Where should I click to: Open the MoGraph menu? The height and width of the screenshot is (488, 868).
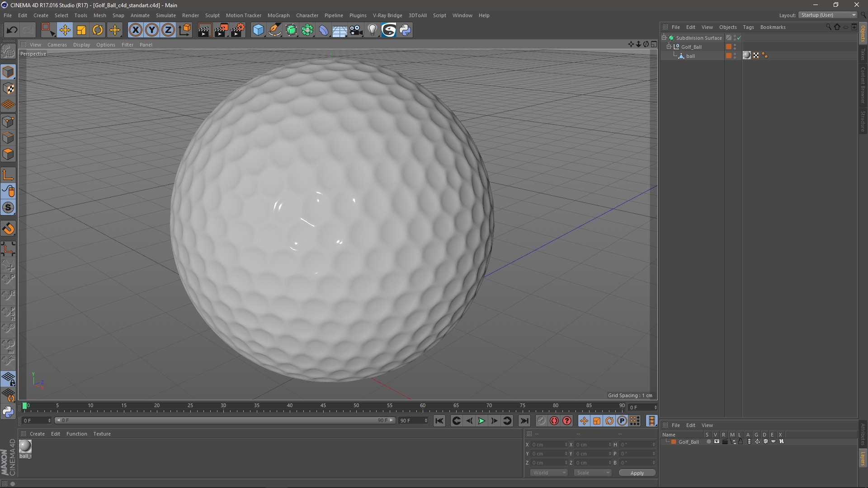point(278,15)
